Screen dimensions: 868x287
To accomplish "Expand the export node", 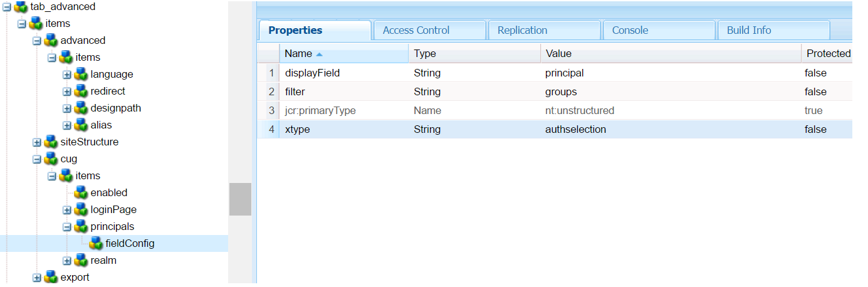I will [37, 277].
